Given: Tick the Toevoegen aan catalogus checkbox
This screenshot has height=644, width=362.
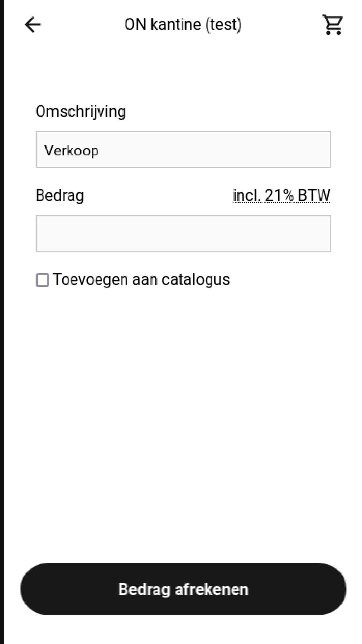Looking at the screenshot, I should click(42, 280).
